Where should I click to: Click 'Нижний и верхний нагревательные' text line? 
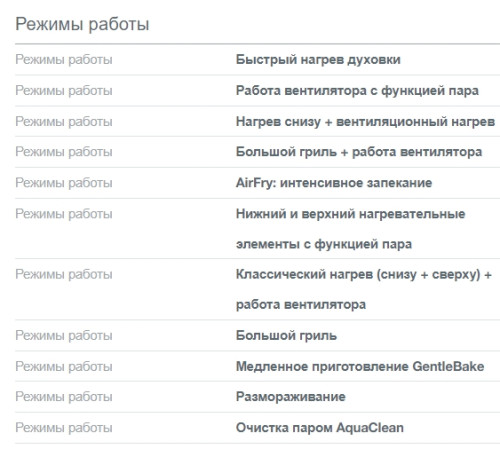point(351,214)
